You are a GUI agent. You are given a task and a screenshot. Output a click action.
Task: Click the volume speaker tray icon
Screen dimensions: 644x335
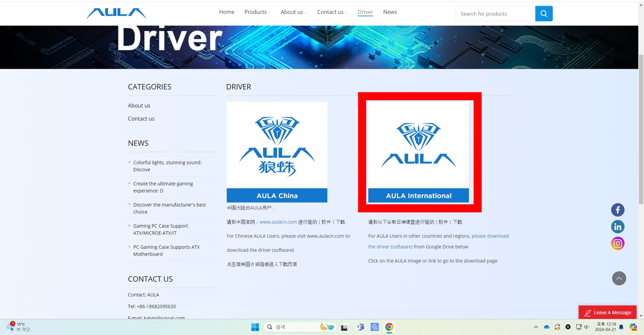(x=586, y=327)
